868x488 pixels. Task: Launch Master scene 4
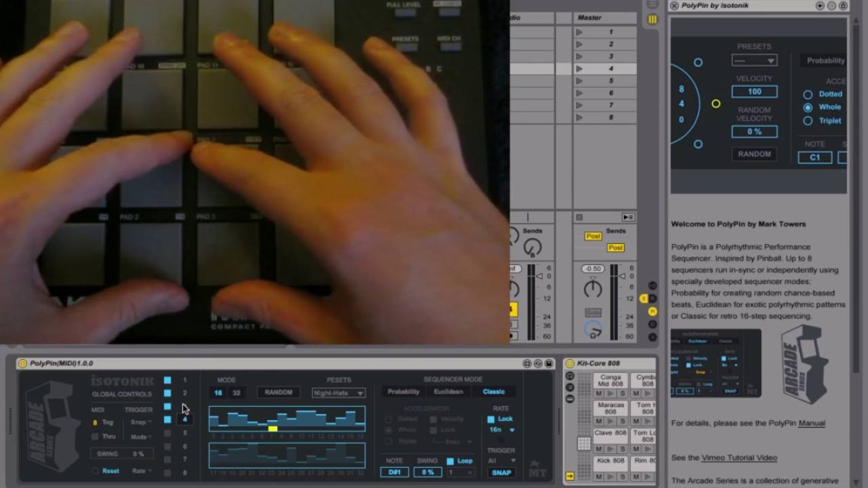tap(579, 68)
